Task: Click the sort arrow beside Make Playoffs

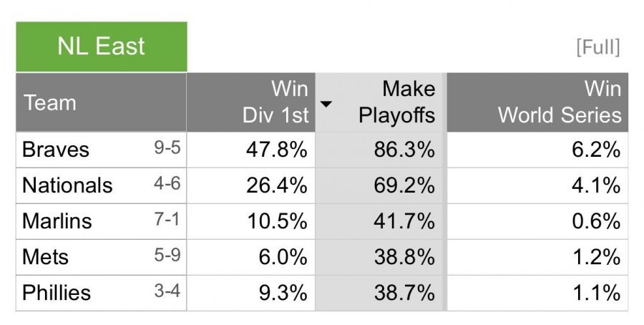Action: point(326,104)
